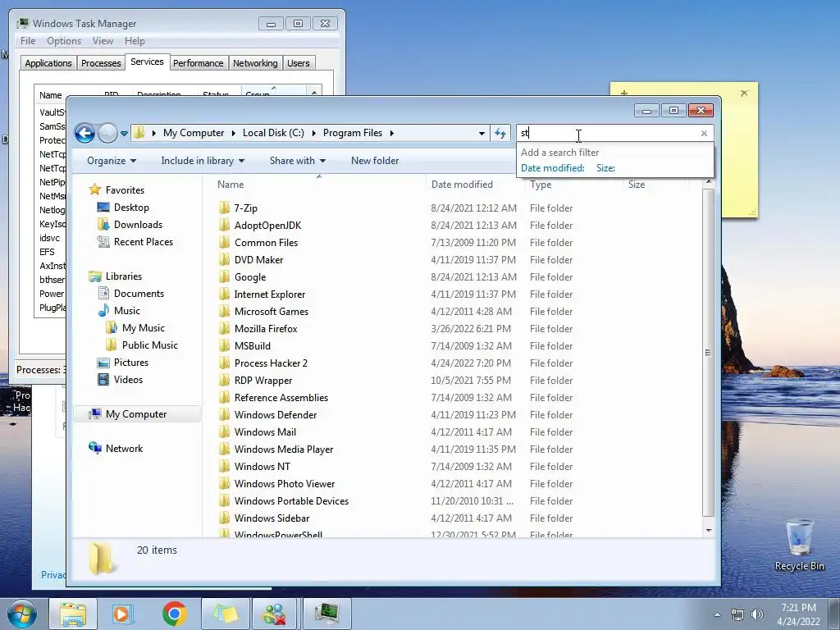Image resolution: width=840 pixels, height=630 pixels.
Task: Click the Videos library film icon
Action: [103, 380]
